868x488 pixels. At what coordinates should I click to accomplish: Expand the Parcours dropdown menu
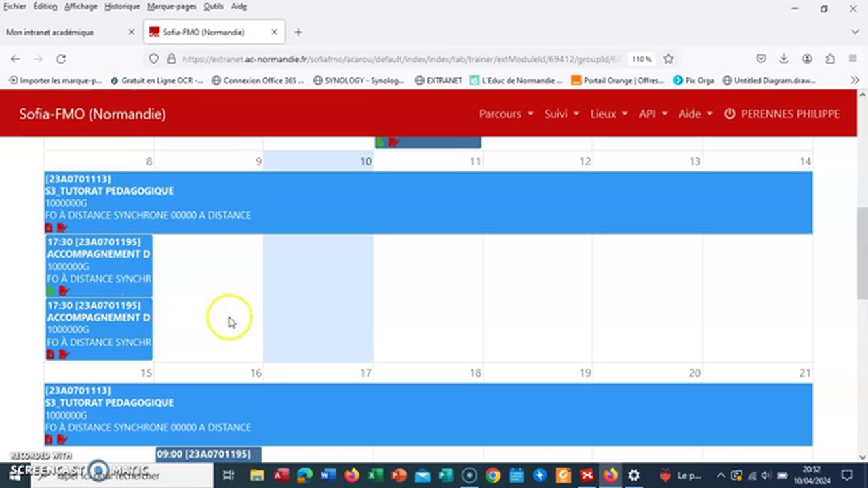pos(506,114)
